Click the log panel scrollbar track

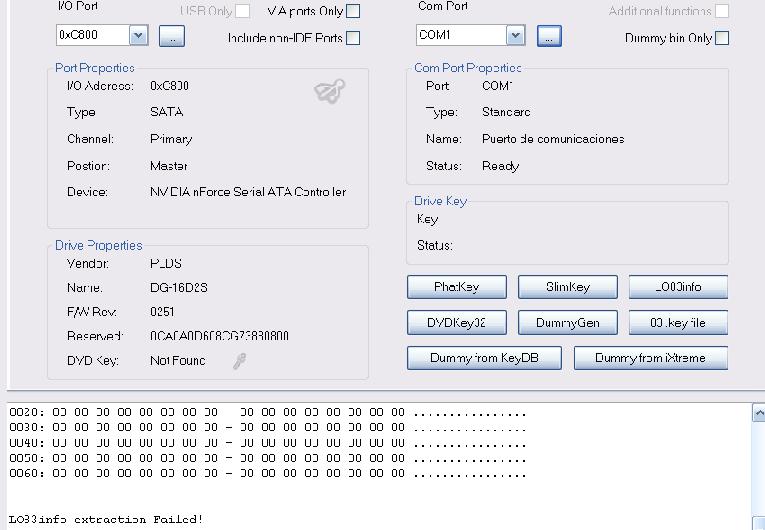[759, 469]
